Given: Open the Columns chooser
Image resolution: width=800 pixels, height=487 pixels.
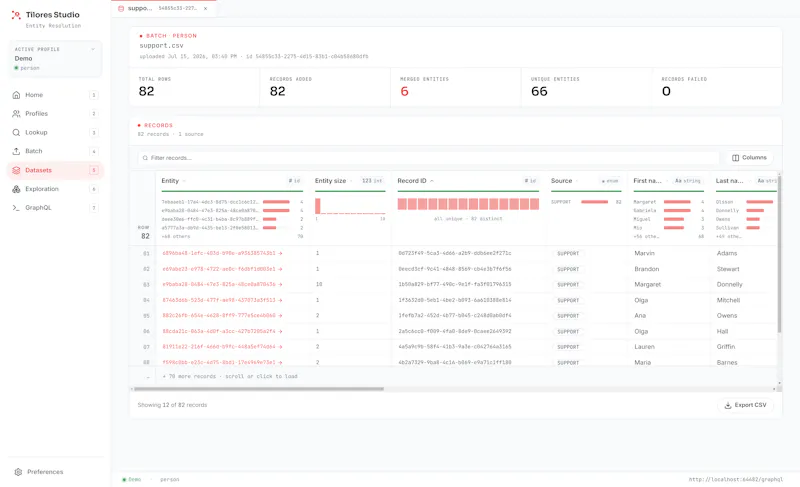Looking at the screenshot, I should click(x=749, y=158).
